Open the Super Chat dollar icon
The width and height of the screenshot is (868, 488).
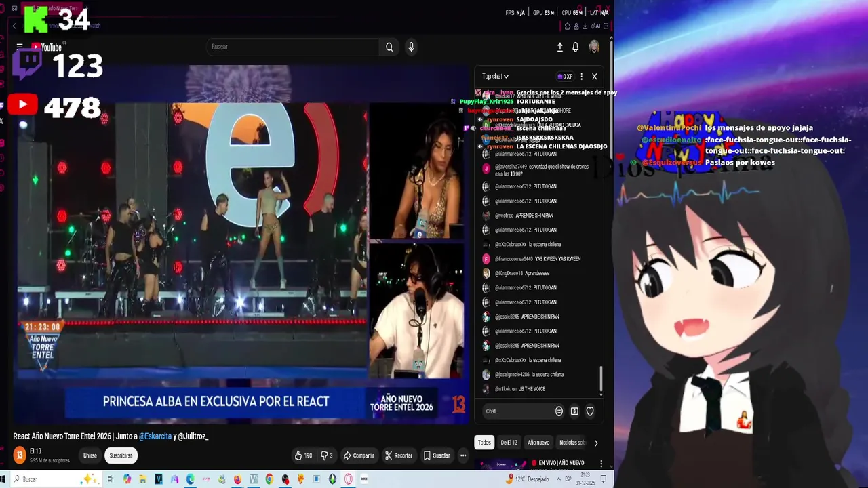click(574, 411)
